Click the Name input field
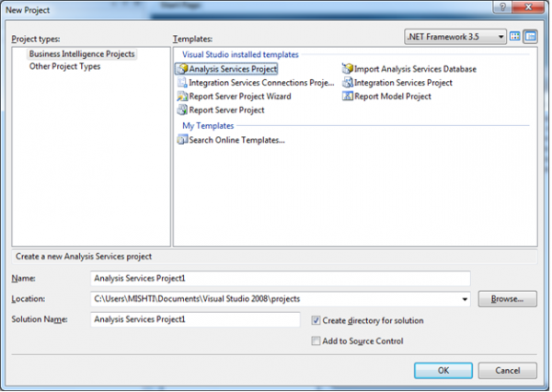 coord(281,278)
